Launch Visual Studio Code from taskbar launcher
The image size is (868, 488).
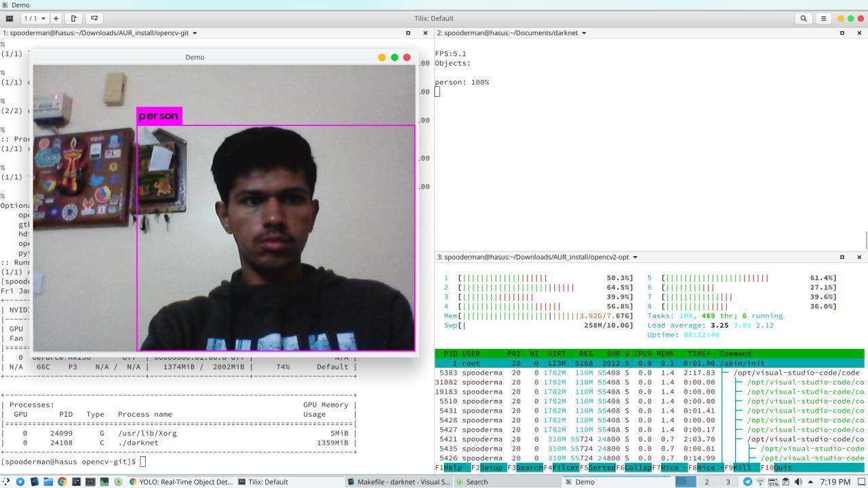pos(34,482)
